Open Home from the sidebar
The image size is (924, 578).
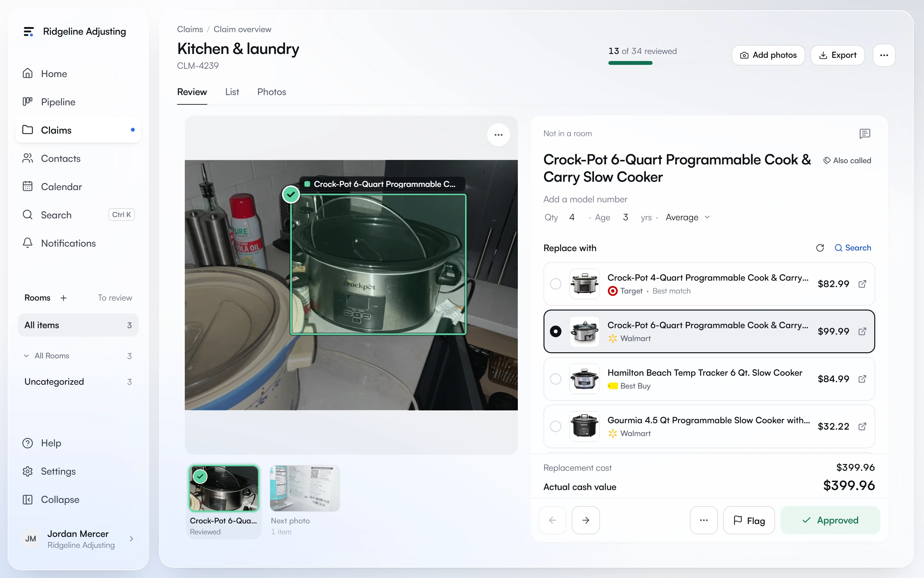78,74
